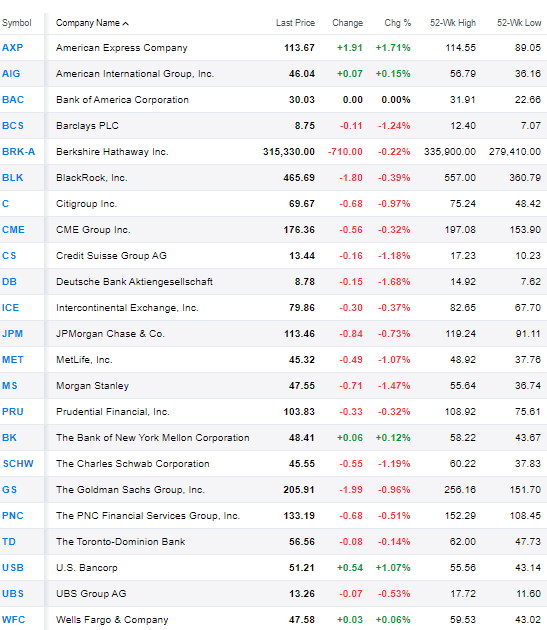Click Goldman Sachs 52-week low 151.70
547x630 pixels.
coord(525,490)
